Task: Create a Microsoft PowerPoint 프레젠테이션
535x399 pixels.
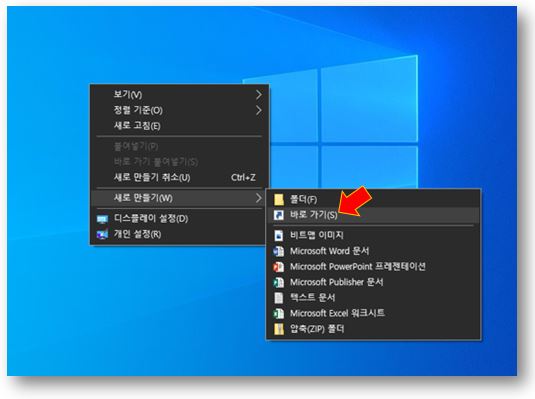Action: point(373,267)
